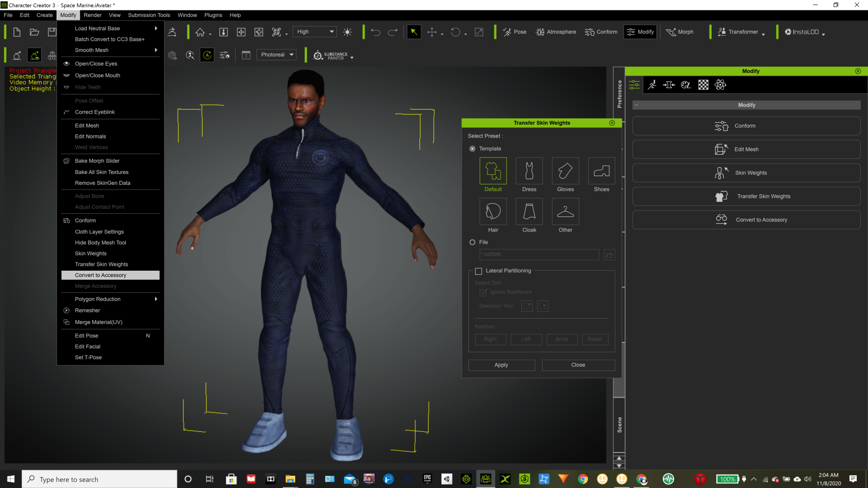
Task: Close the Modify panel with X
Action: click(x=858, y=71)
